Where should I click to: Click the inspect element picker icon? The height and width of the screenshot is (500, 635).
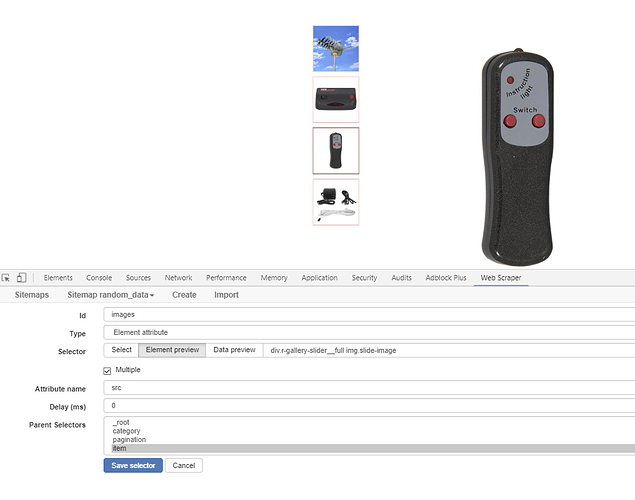pos(6,278)
